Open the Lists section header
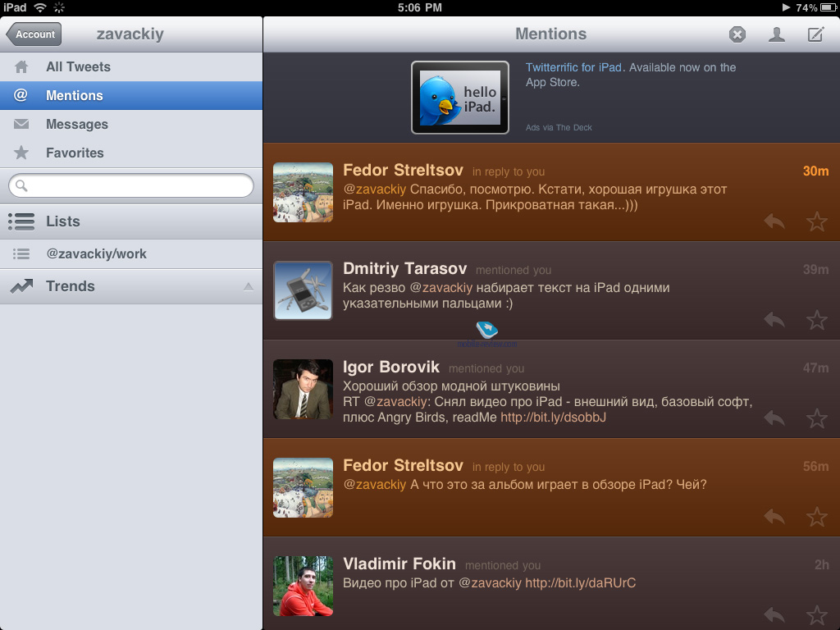The height and width of the screenshot is (630, 840). [x=131, y=221]
